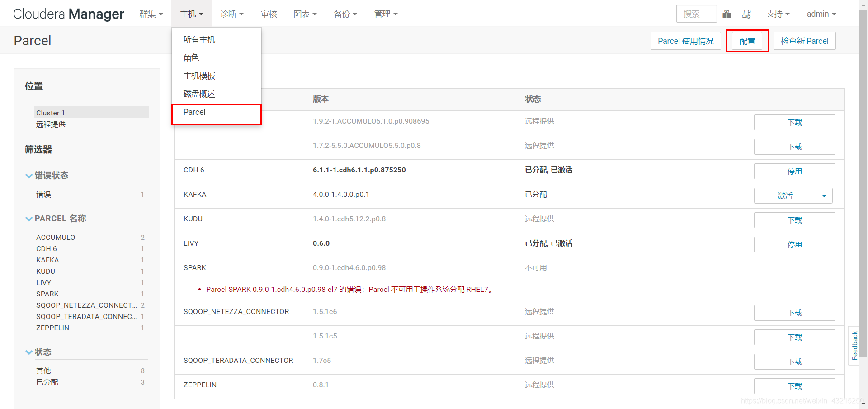Click the Parcel 使用情况 button

point(685,41)
